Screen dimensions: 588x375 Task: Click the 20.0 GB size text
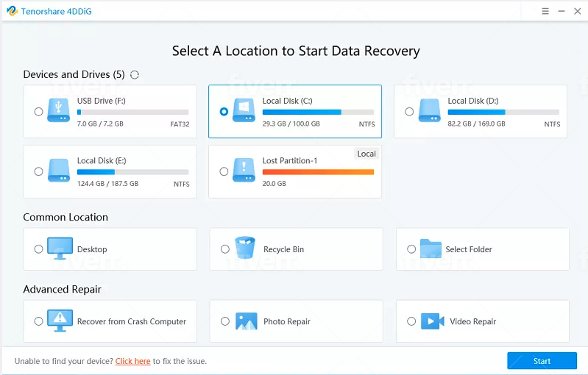coord(274,184)
